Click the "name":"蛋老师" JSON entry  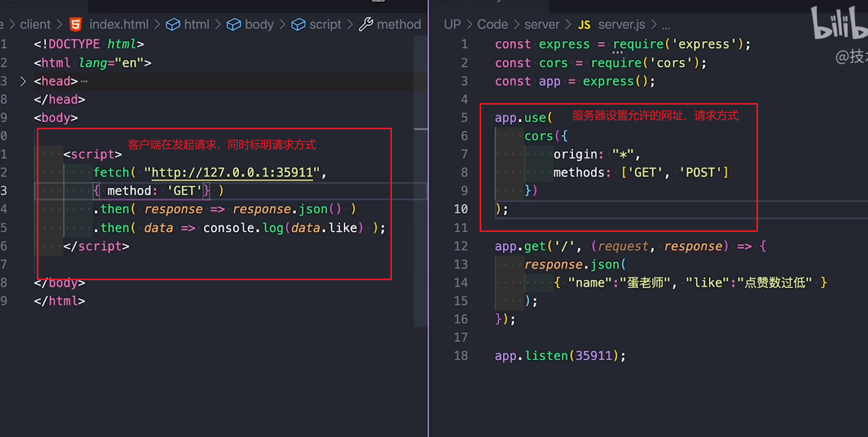[619, 283]
